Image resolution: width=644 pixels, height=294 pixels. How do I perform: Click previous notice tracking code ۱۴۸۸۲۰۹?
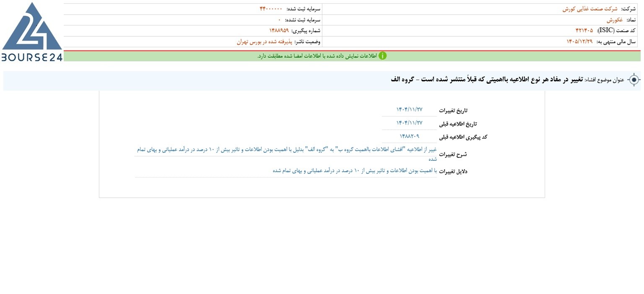click(x=409, y=136)
